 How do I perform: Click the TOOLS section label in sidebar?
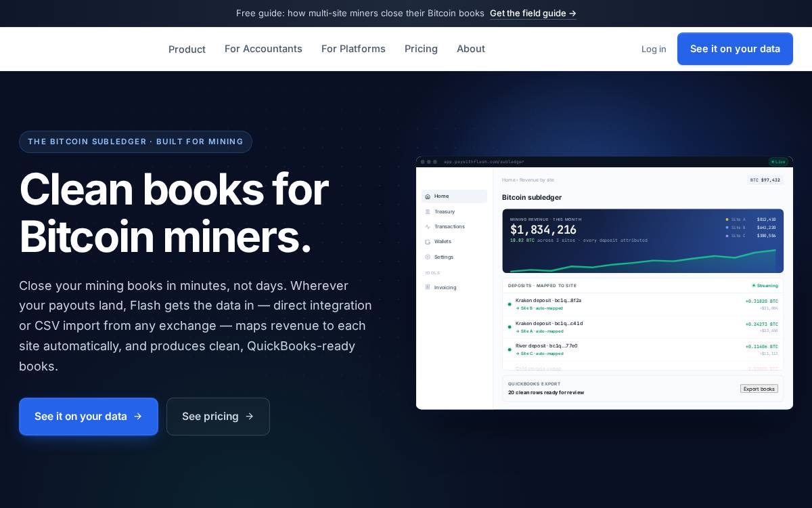(x=432, y=273)
